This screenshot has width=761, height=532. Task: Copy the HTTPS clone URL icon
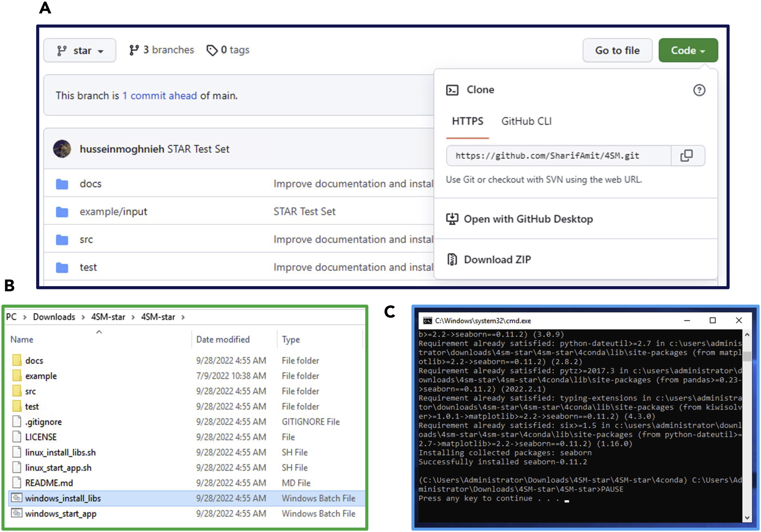pos(686,156)
